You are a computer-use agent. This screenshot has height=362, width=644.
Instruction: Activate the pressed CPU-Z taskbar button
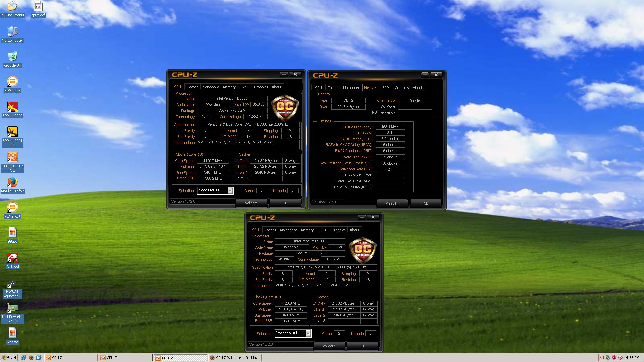(180, 358)
